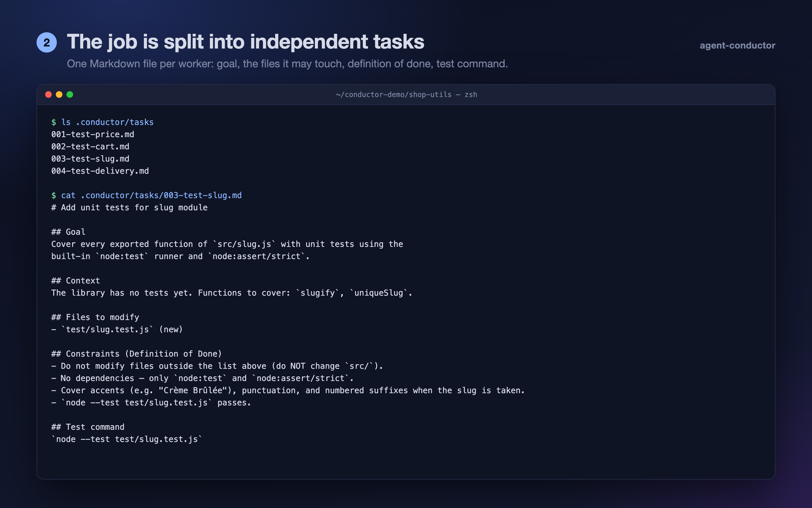Viewport: 812px width, 508px height.
Task: Click the '## Goal' heading
Action: [69, 232]
